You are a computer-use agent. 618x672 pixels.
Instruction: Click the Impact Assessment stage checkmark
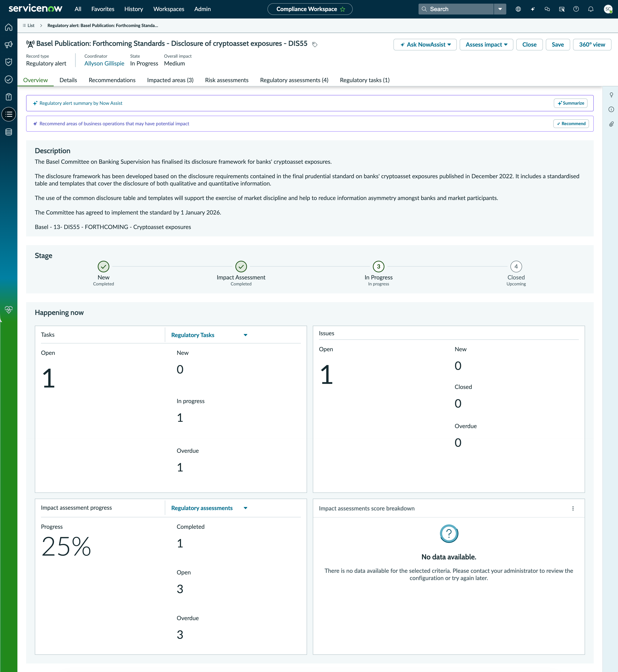click(x=241, y=266)
